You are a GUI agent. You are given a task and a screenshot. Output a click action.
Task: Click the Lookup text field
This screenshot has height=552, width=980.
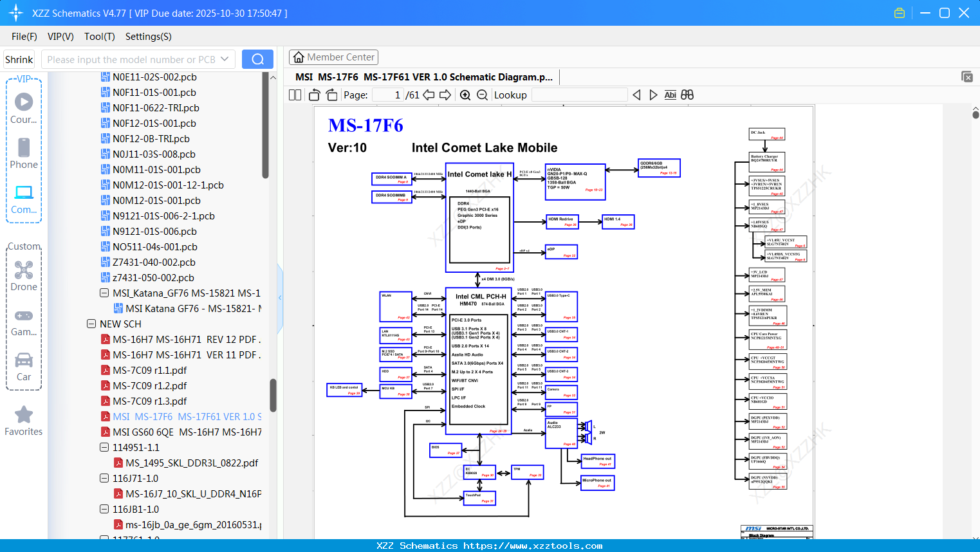point(579,95)
